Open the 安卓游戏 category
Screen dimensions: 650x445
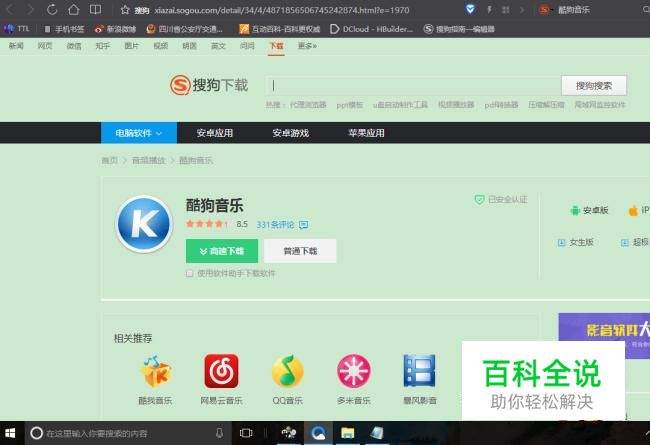click(291, 133)
